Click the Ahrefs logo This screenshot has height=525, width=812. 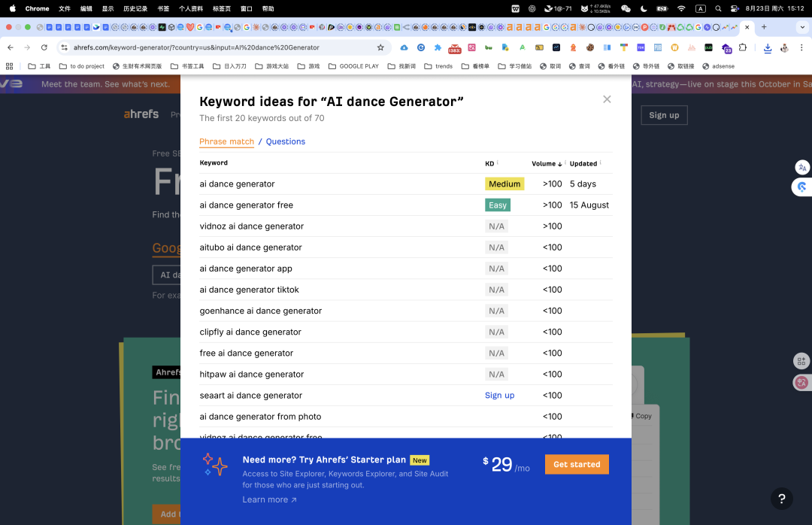[x=141, y=114]
